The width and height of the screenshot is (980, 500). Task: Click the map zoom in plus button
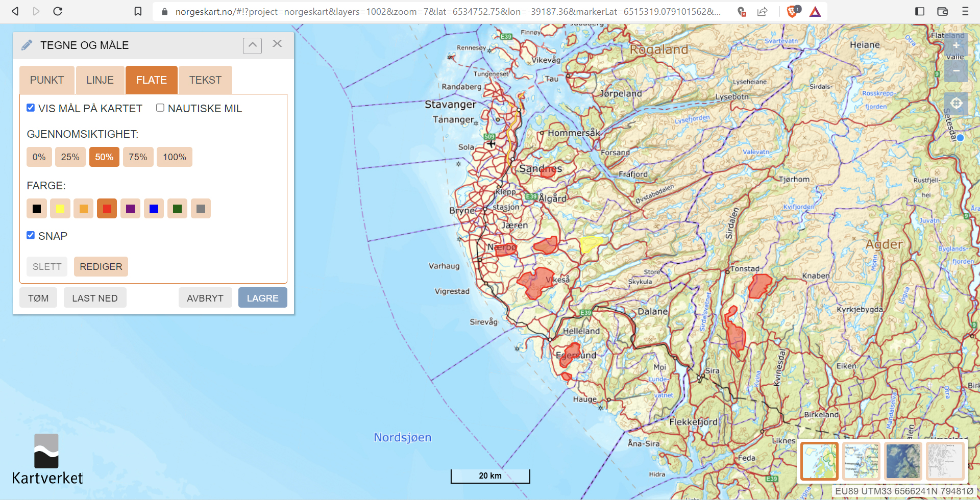pyautogui.click(x=955, y=45)
